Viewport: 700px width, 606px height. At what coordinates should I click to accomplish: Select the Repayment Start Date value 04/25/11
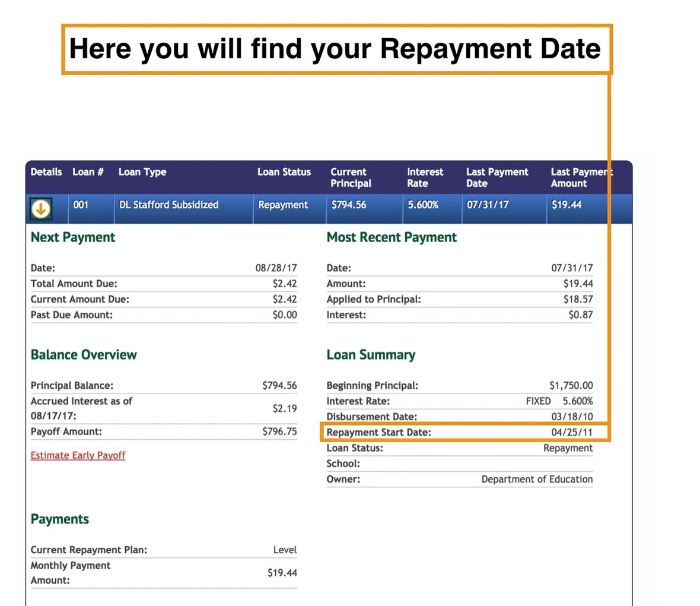pos(573,433)
